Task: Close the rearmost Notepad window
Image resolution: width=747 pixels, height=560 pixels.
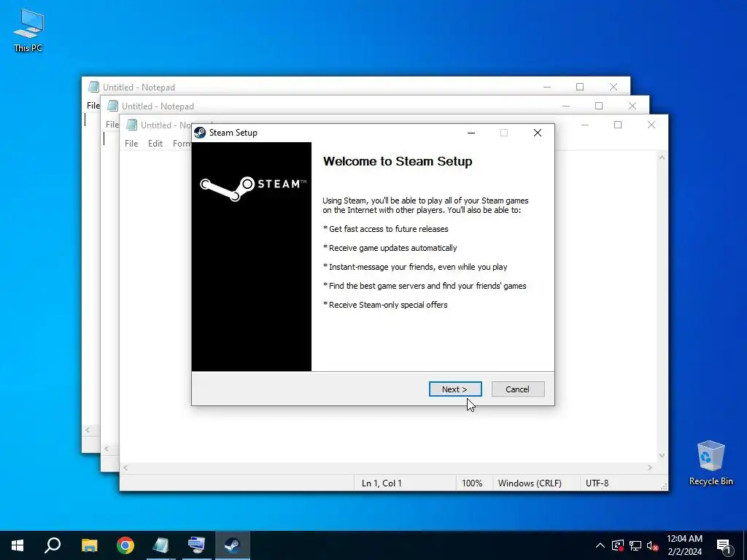Action: [x=614, y=87]
